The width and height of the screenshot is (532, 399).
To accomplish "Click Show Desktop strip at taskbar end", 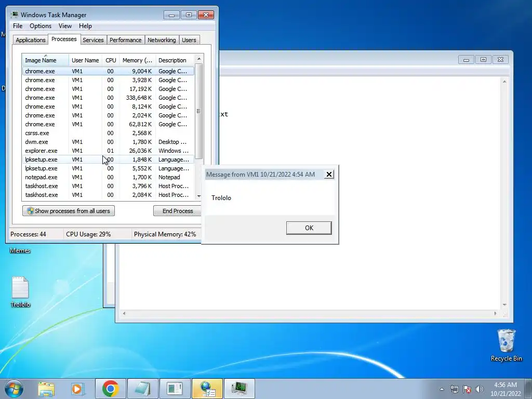I will (528, 389).
